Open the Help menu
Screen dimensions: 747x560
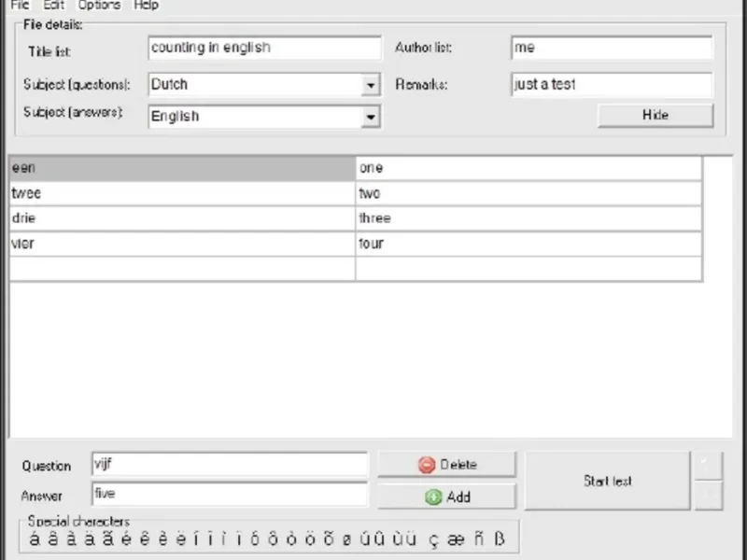146,5
